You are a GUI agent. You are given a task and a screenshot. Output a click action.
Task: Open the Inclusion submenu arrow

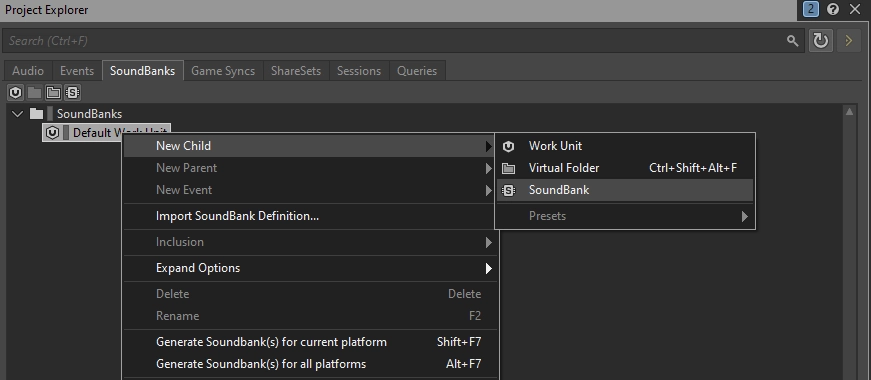tap(488, 242)
